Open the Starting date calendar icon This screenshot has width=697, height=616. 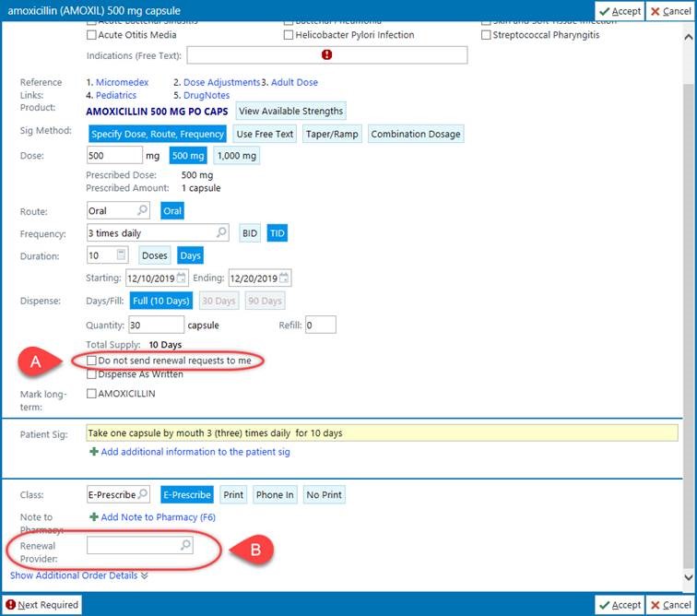182,278
